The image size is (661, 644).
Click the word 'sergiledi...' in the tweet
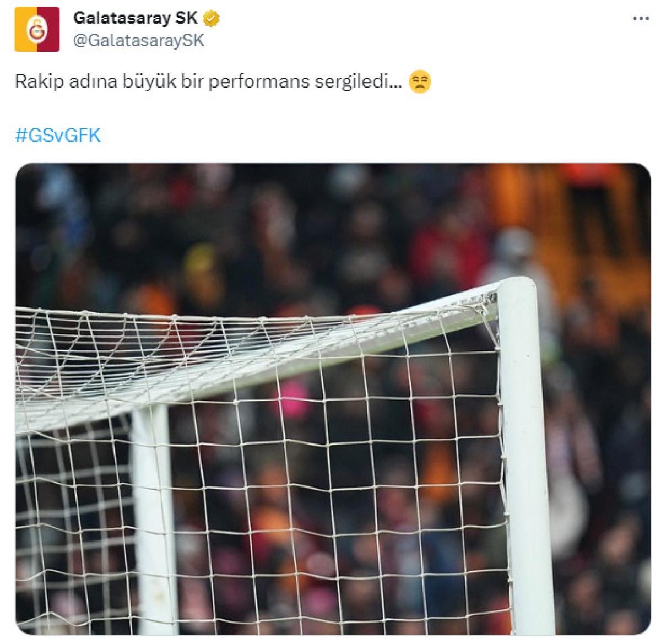pos(358,83)
